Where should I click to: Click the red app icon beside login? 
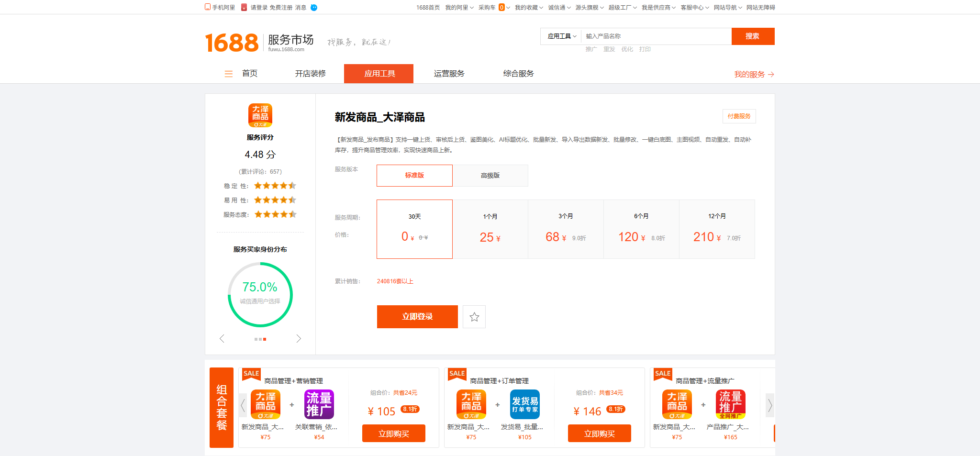[x=244, y=7]
